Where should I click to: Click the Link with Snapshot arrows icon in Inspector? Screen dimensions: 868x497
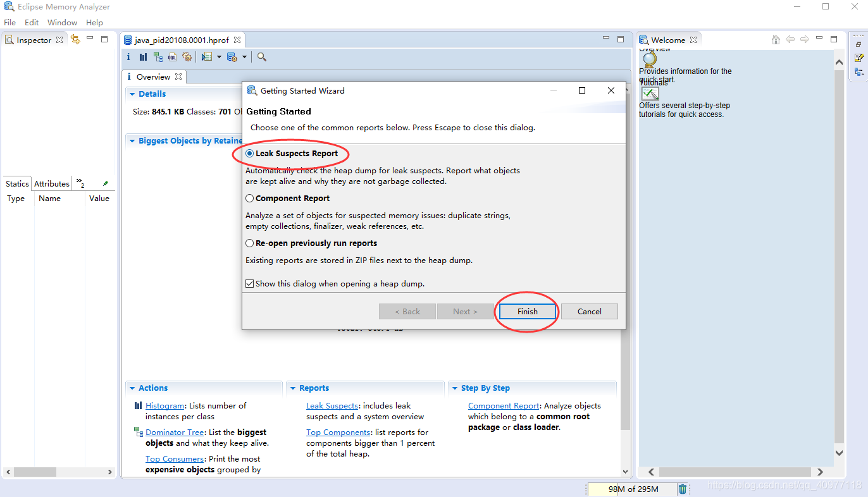click(x=75, y=39)
